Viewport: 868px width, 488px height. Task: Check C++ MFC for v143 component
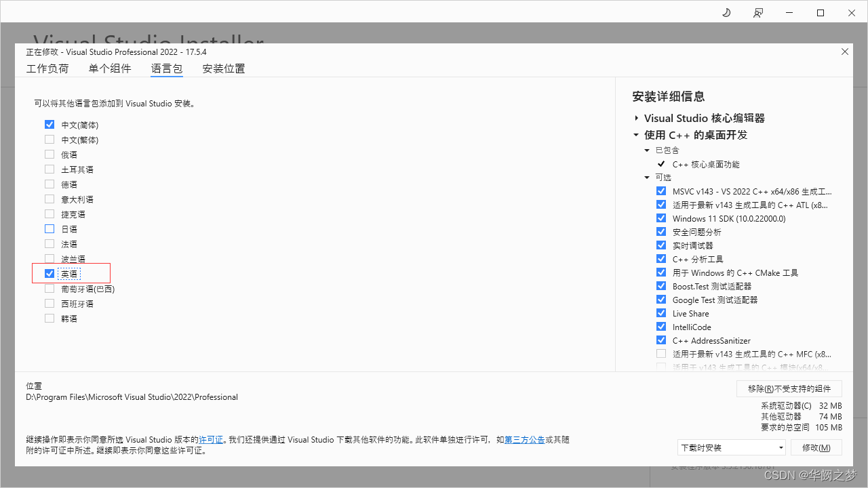click(x=661, y=354)
